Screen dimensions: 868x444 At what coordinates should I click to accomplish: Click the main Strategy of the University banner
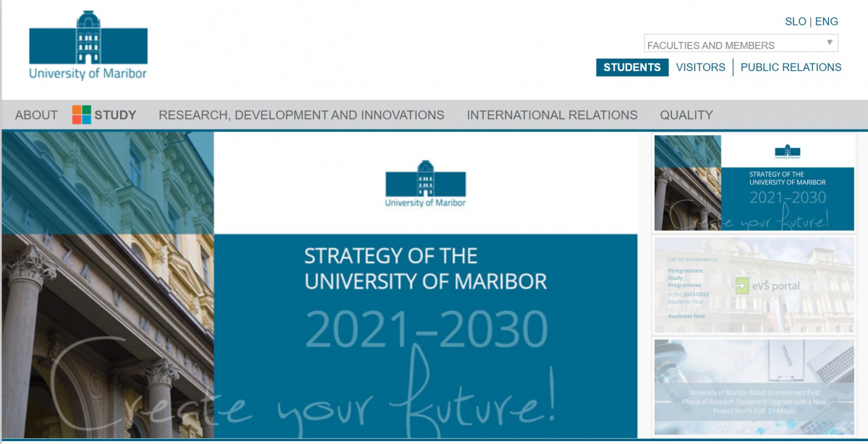(320, 285)
